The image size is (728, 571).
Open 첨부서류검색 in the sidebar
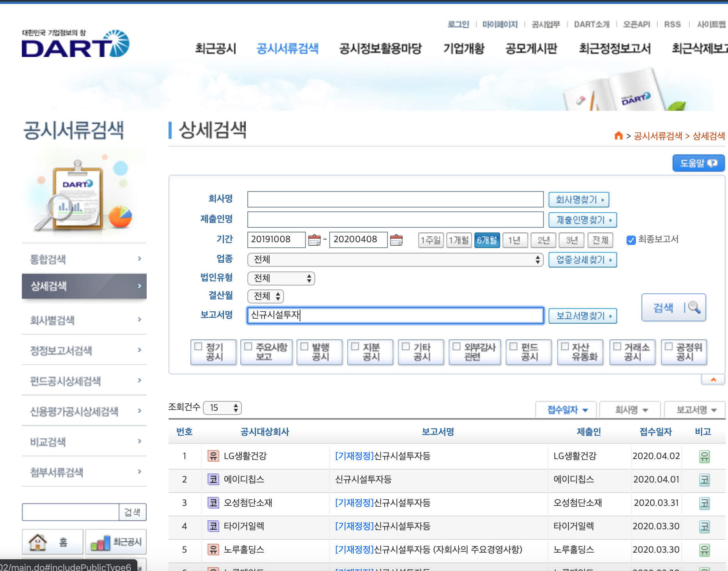84,472
